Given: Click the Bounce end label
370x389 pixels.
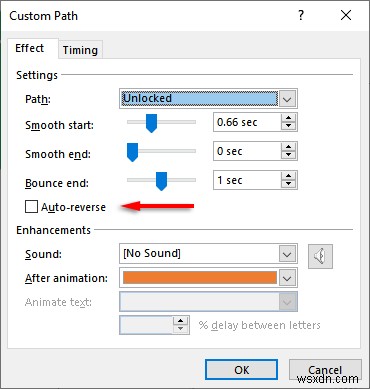Looking at the screenshot, I should 57,183.
